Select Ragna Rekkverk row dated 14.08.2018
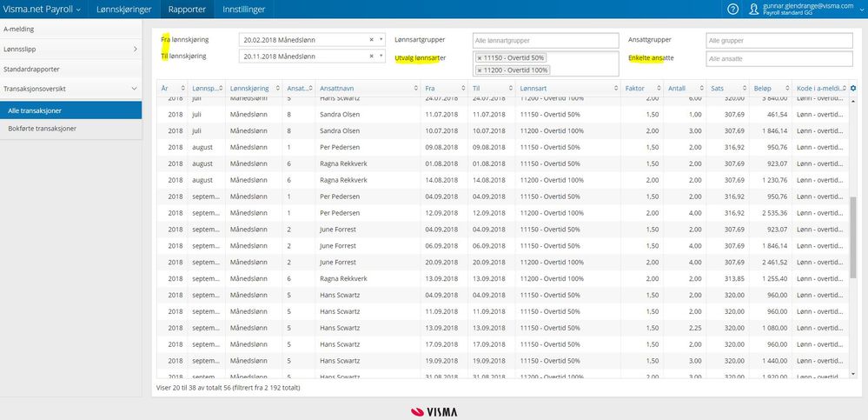Viewport: 868px width, 420px height. (x=502, y=180)
